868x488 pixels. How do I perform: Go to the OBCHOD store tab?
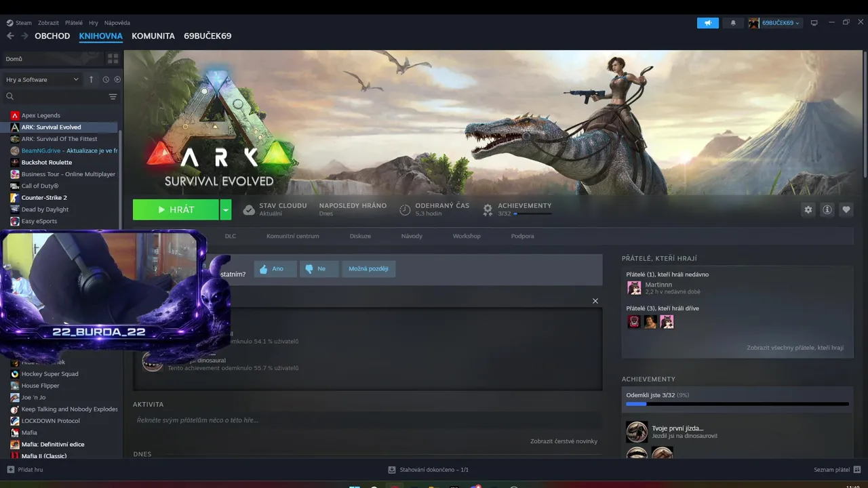(52, 36)
